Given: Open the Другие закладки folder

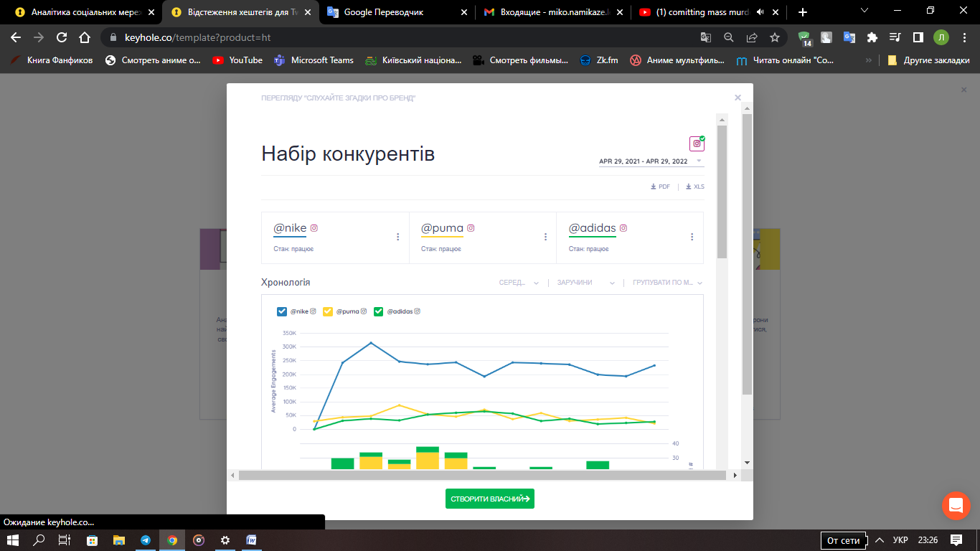Looking at the screenshot, I should point(928,60).
